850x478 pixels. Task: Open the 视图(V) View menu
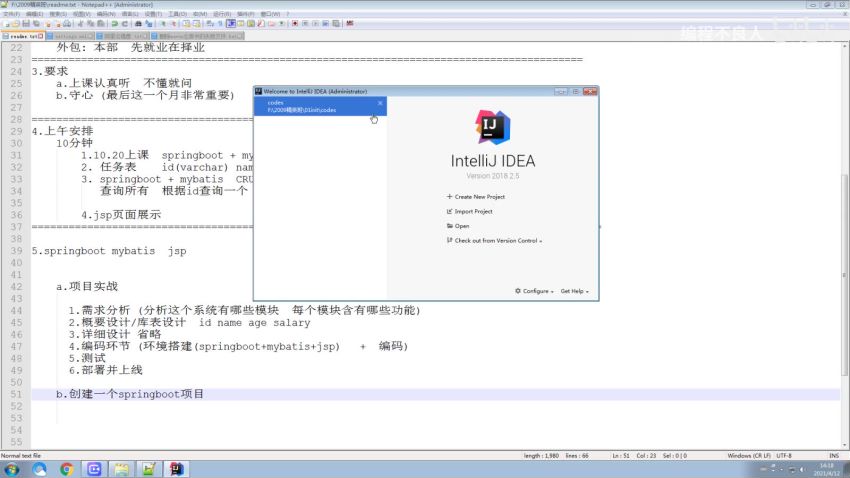[81, 14]
